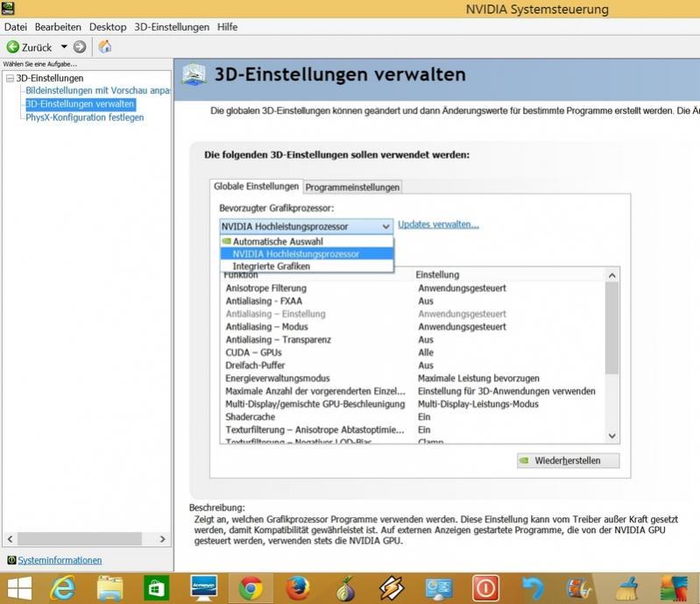Open Windows Start button

tap(20, 588)
